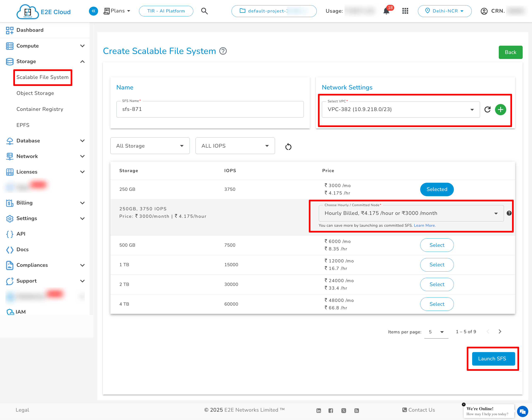532x420 pixels.
Task: Open the search magnifier icon
Action: 204,11
